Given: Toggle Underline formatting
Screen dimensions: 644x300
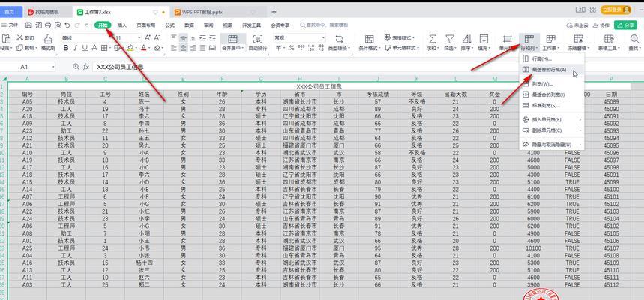Looking at the screenshot, I should pyautogui.click(x=85, y=48).
